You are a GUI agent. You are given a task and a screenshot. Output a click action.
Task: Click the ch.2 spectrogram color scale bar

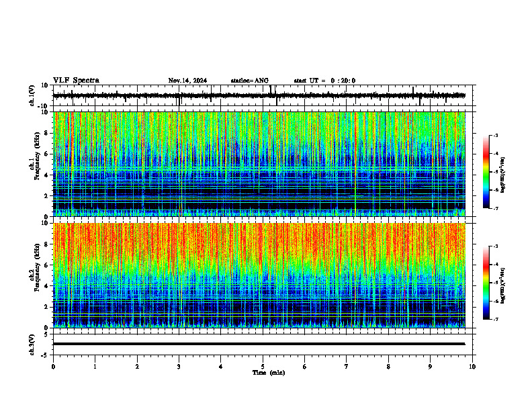(486, 283)
